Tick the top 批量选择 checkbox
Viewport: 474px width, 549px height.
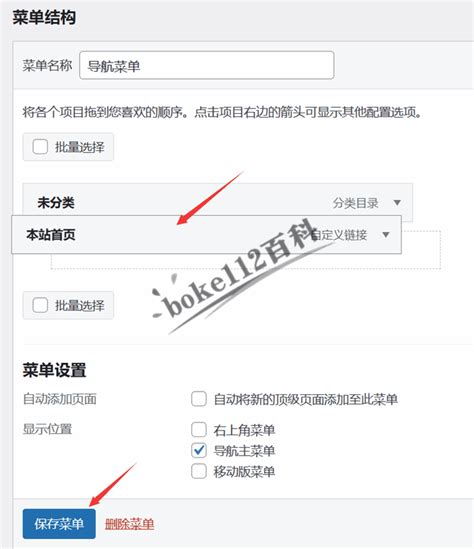point(40,147)
